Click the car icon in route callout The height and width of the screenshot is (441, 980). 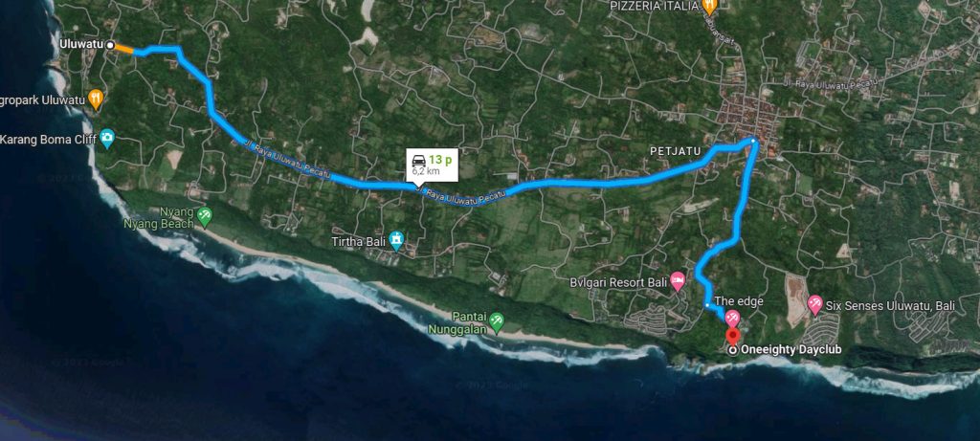point(419,161)
